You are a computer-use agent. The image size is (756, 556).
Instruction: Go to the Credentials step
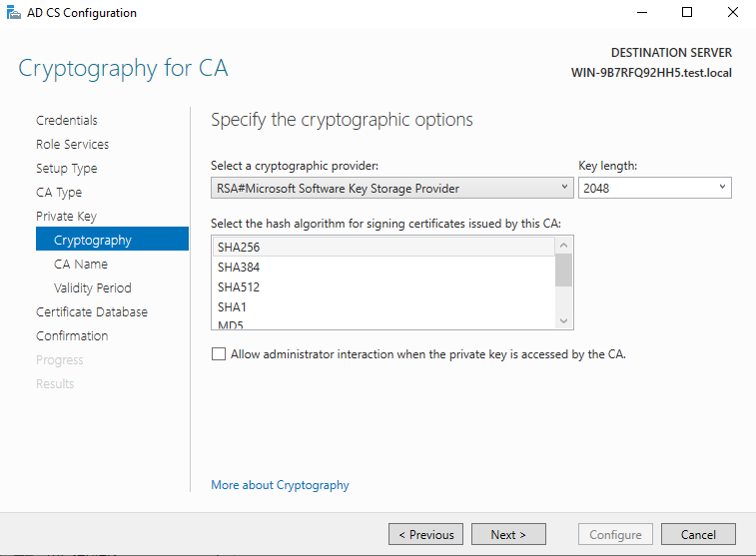(67, 120)
